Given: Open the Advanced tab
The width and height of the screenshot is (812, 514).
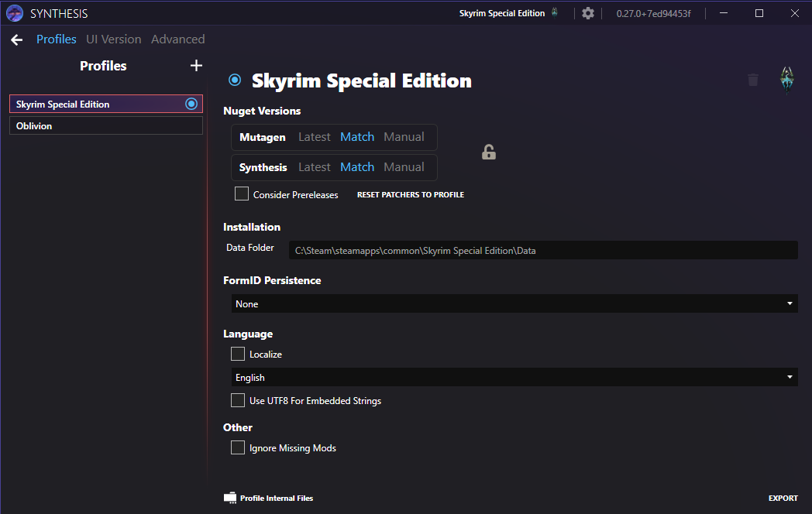Looking at the screenshot, I should (x=177, y=39).
